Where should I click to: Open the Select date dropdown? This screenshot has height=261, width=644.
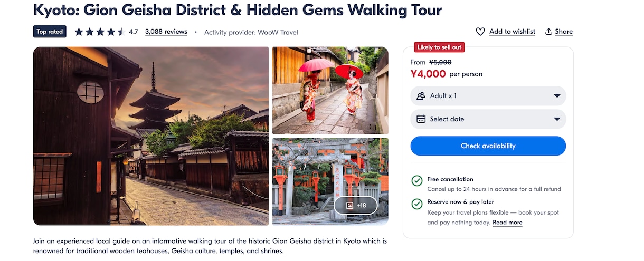tap(488, 119)
